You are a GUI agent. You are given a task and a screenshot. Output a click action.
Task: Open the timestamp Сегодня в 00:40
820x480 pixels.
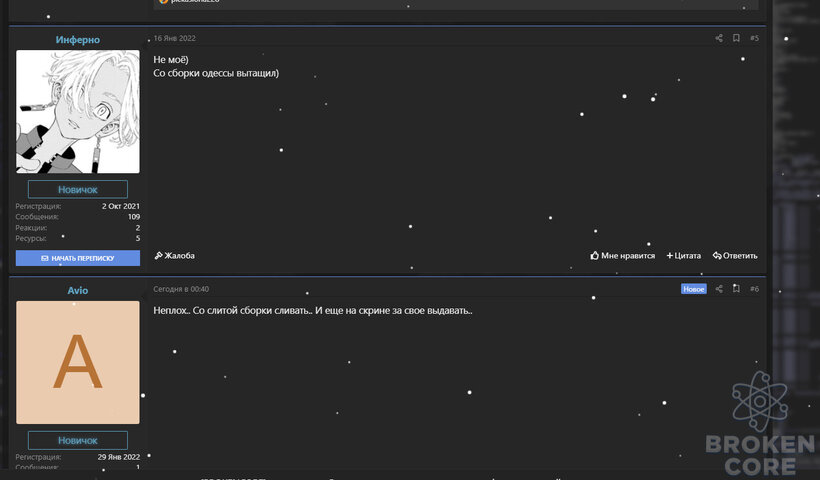pyautogui.click(x=181, y=289)
